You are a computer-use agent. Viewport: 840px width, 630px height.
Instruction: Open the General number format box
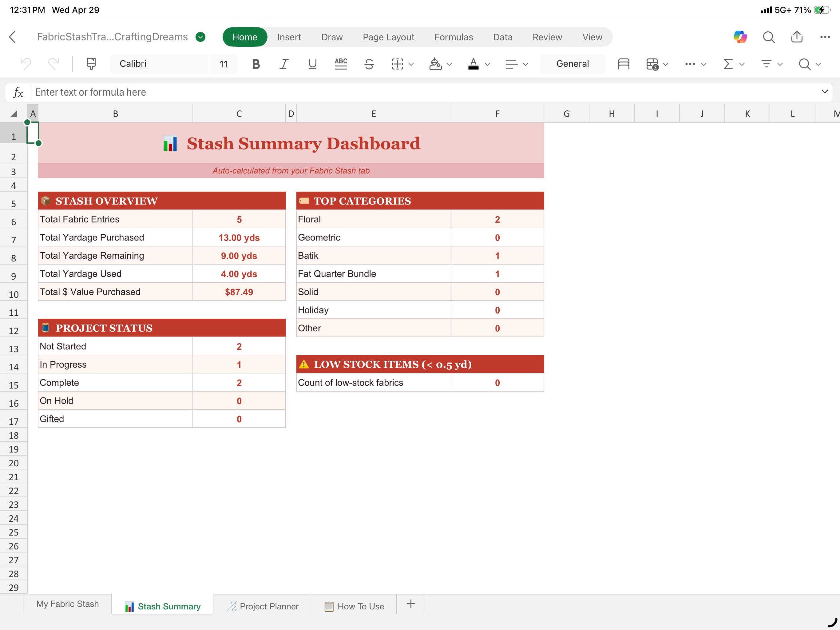click(x=572, y=63)
